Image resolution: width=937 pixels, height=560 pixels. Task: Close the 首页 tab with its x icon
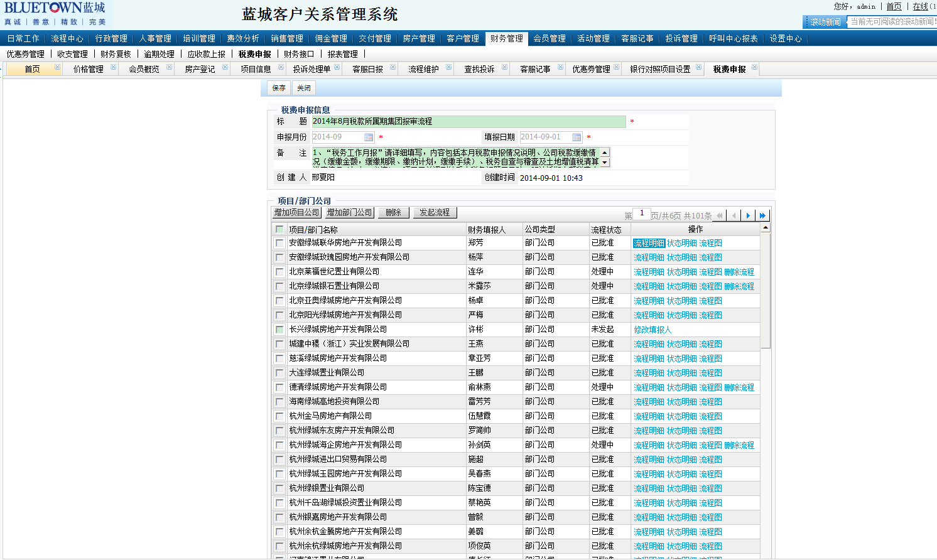point(57,67)
